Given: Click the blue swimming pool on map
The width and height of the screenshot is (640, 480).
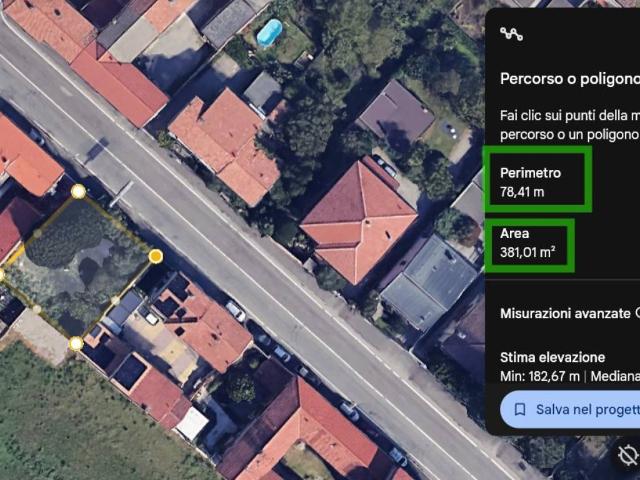Looking at the screenshot, I should tap(269, 33).
